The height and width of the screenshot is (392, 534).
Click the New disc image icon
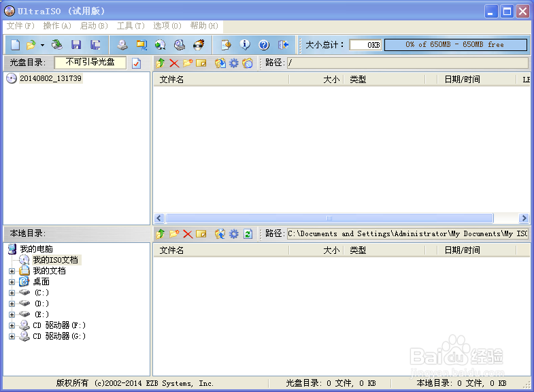coord(16,45)
